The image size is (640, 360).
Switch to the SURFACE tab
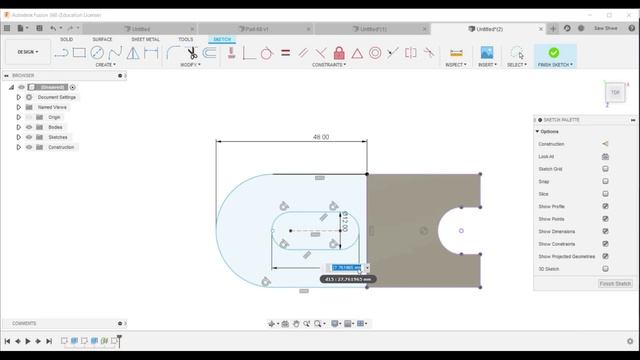click(102, 40)
